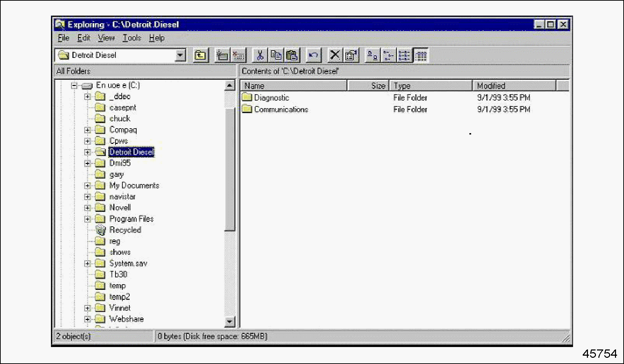
Task: Expand the Program Files tree node
Action: pyautogui.click(x=87, y=219)
